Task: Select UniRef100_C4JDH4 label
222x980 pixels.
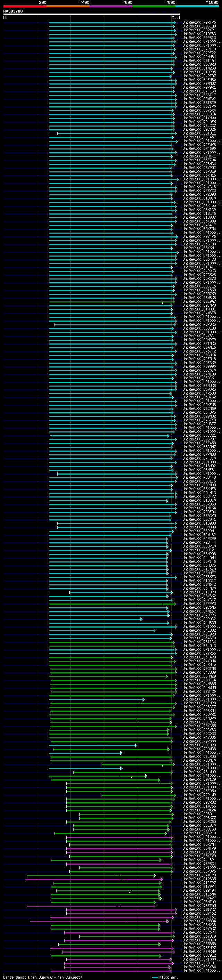Action: click(x=199, y=558)
